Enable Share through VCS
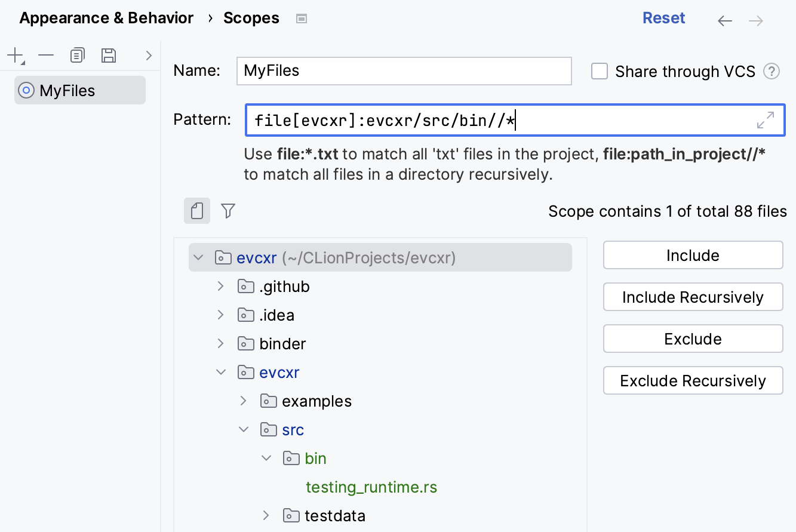 (599, 71)
